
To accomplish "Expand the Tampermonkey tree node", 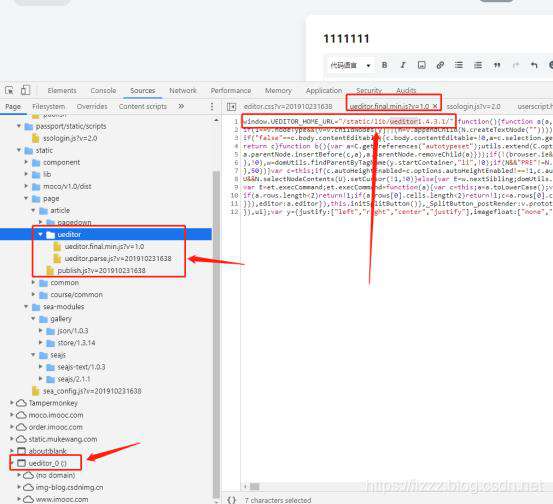I will point(12,403).
